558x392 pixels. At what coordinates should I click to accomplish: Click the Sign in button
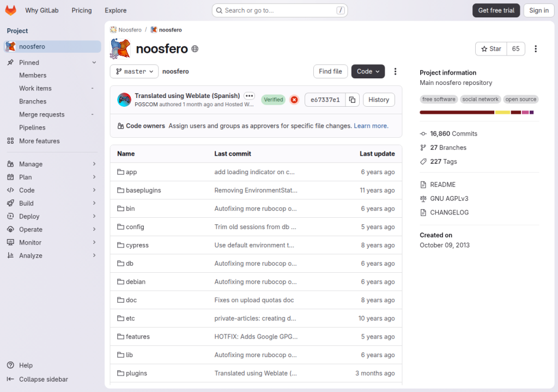539,10
